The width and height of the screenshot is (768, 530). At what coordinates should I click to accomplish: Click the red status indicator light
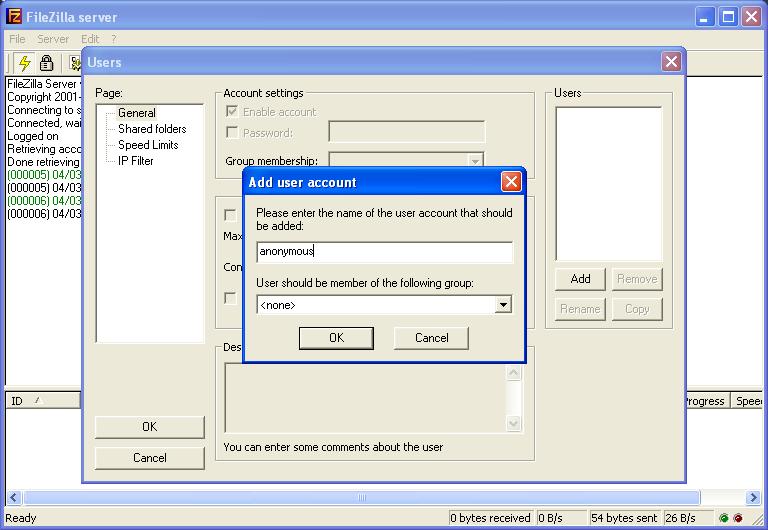(738, 518)
